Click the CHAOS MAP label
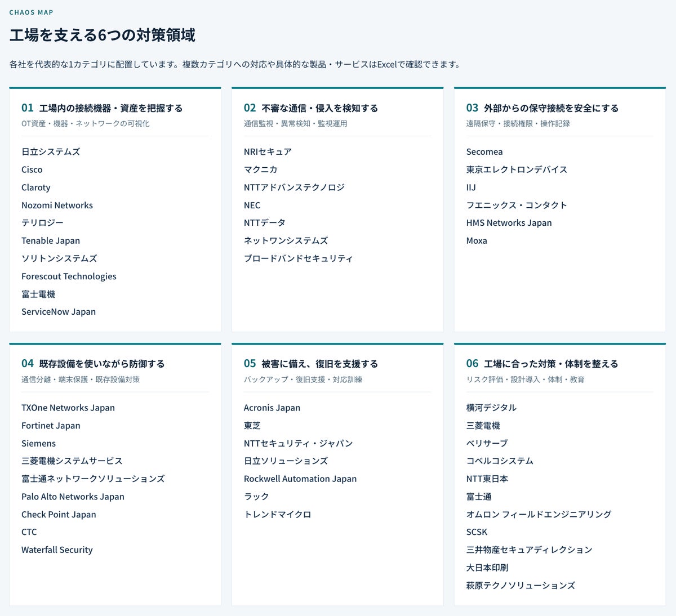The image size is (676, 616). click(32, 12)
